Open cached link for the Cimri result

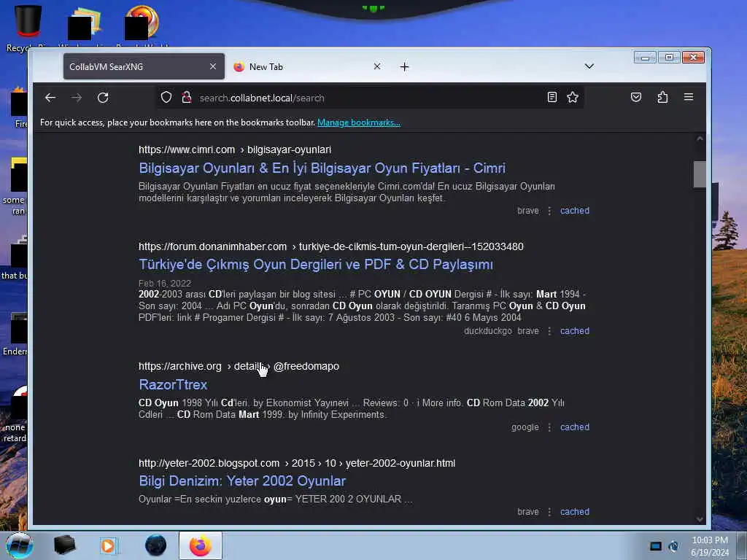click(575, 211)
